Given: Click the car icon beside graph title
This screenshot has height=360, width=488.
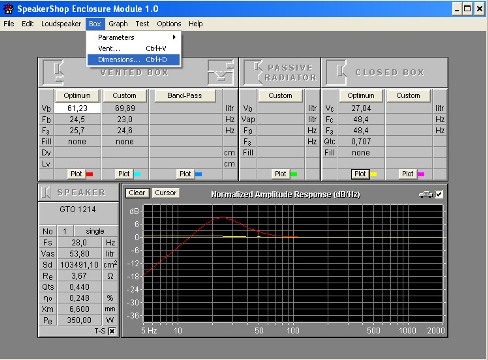Looking at the screenshot, I should click(x=426, y=194).
